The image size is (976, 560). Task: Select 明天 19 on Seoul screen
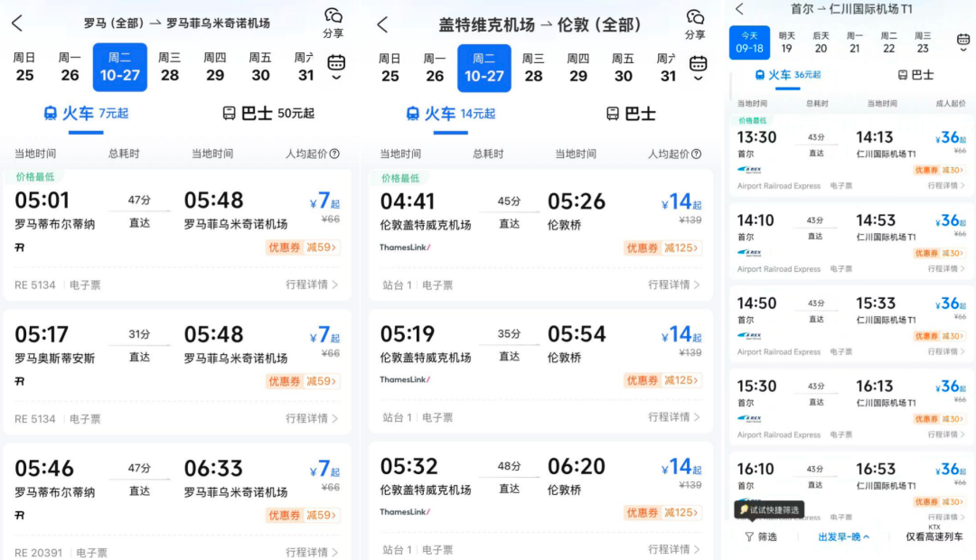787,42
